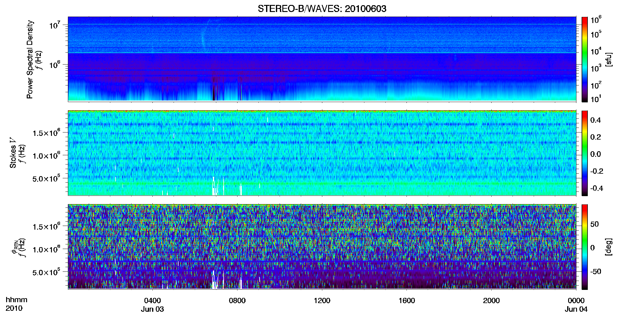Click the Power Spectral Density axis label
Image resolution: width=644 pixels, height=332 pixels.
pyautogui.click(x=30, y=59)
